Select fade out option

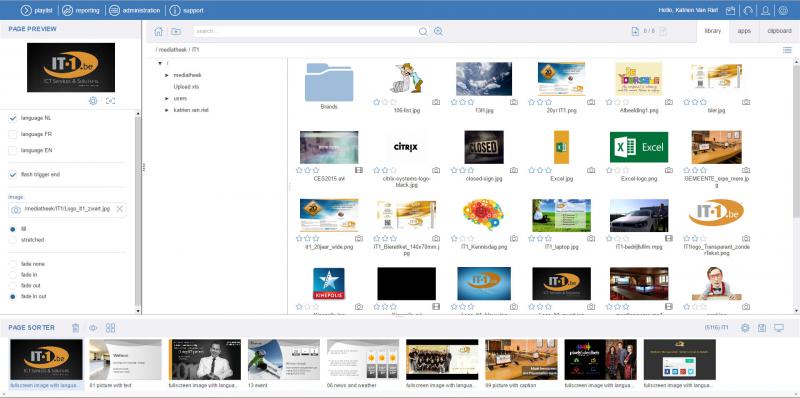pyautogui.click(x=13, y=286)
